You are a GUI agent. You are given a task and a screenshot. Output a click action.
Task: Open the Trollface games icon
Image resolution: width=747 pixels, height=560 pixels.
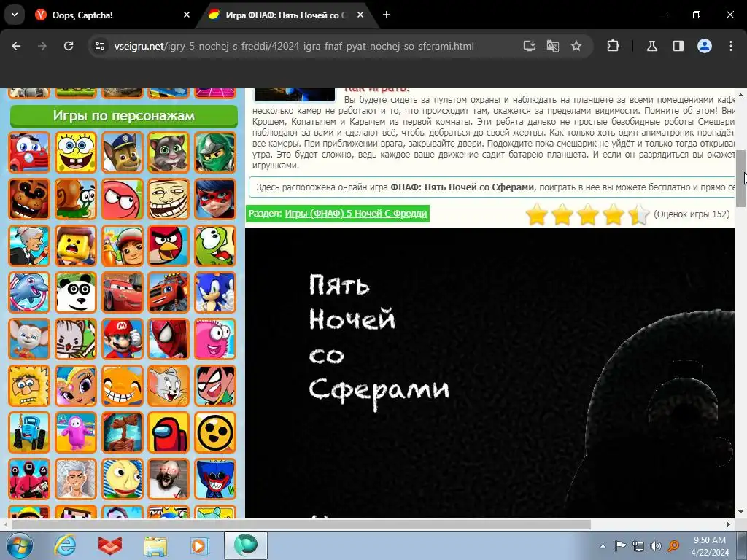(x=169, y=199)
